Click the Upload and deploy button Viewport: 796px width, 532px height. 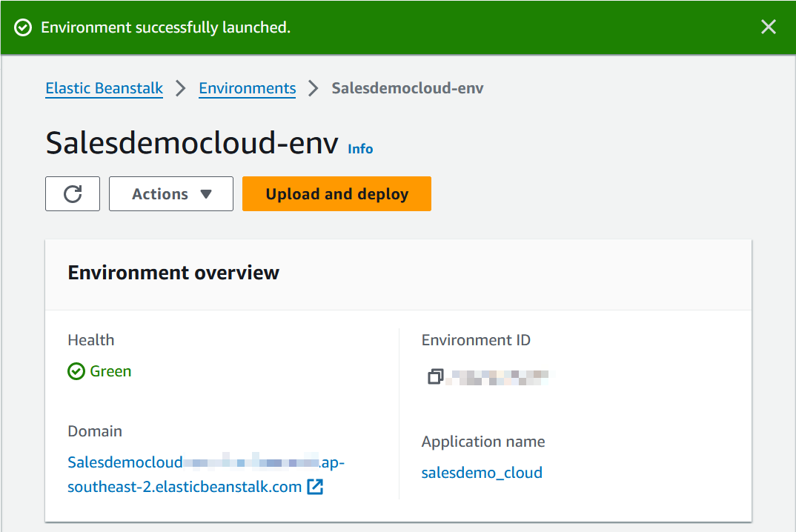(x=336, y=194)
